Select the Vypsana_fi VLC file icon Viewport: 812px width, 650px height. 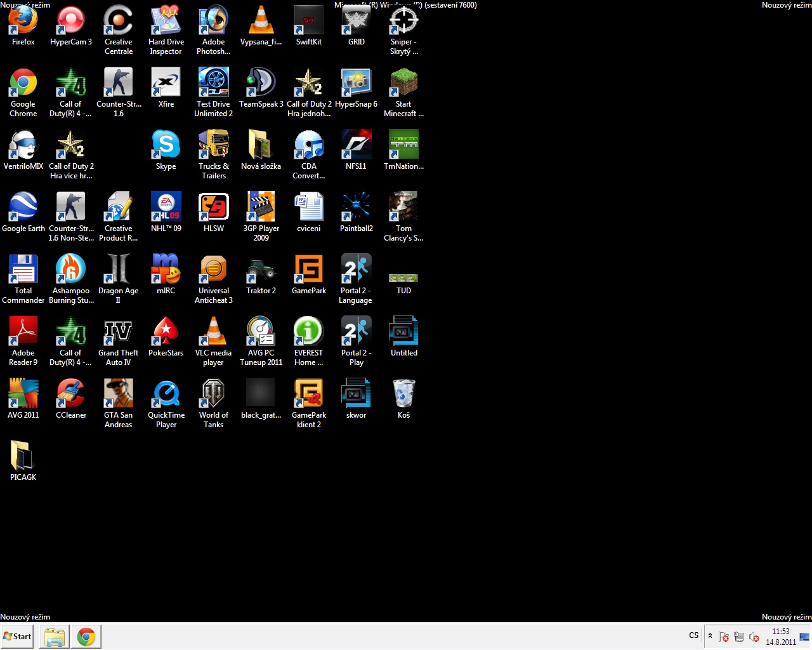(261, 26)
